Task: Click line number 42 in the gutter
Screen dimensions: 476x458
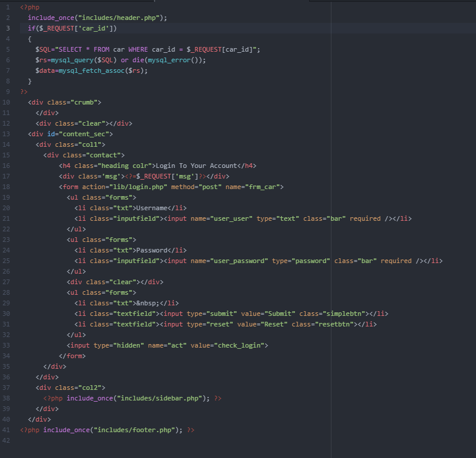Action: [6, 440]
